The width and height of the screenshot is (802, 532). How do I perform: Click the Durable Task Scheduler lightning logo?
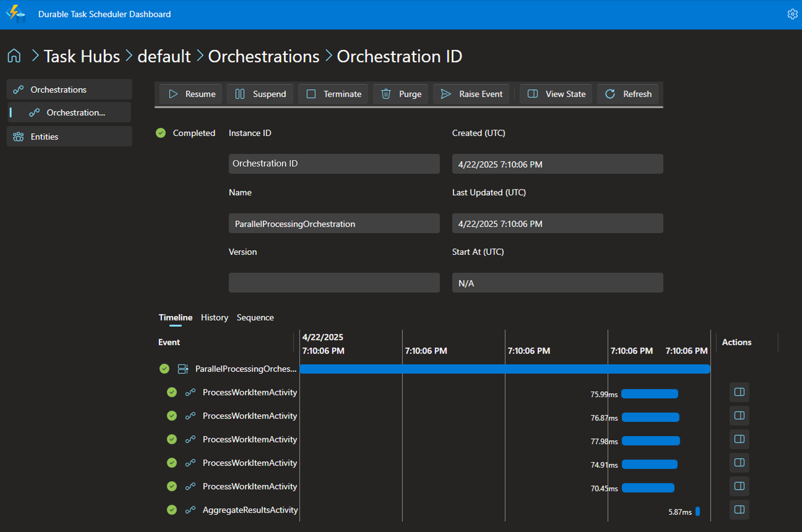pyautogui.click(x=16, y=14)
